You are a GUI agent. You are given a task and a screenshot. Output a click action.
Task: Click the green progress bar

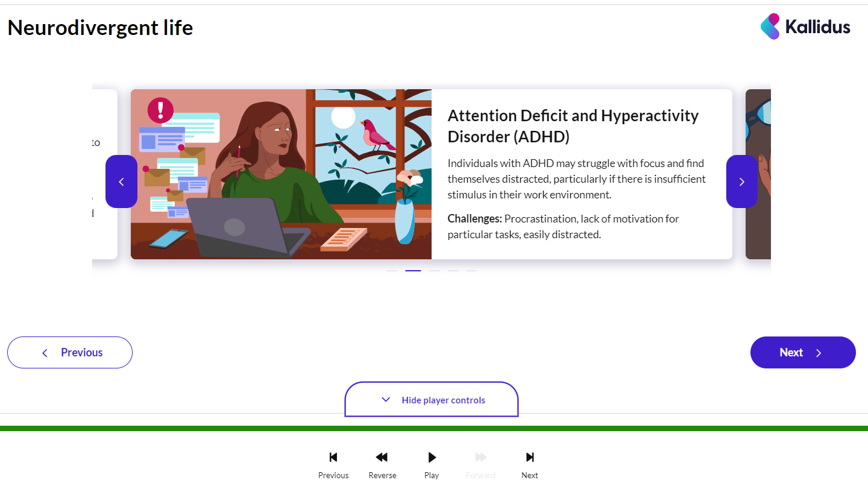[x=434, y=428]
